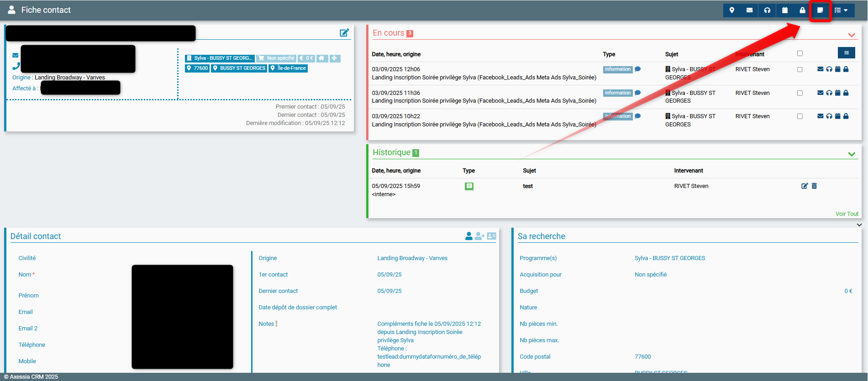Toggle the select-all checkbox in En cours header
868x381 pixels.
[x=800, y=53]
